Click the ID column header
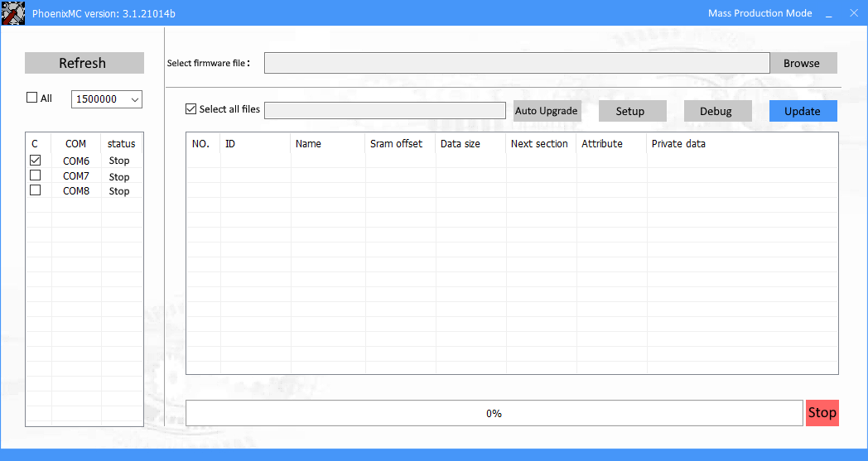This screenshot has width=868, height=461. 230,144
